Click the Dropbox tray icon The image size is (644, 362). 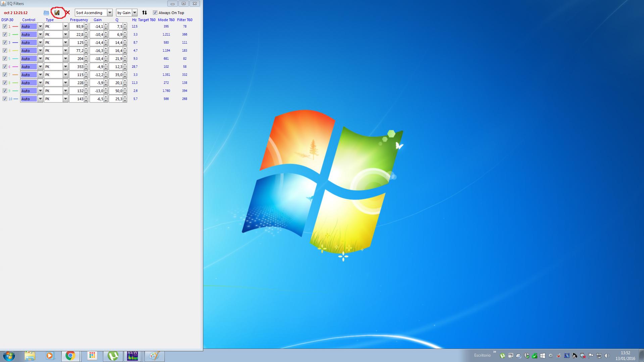tap(527, 356)
